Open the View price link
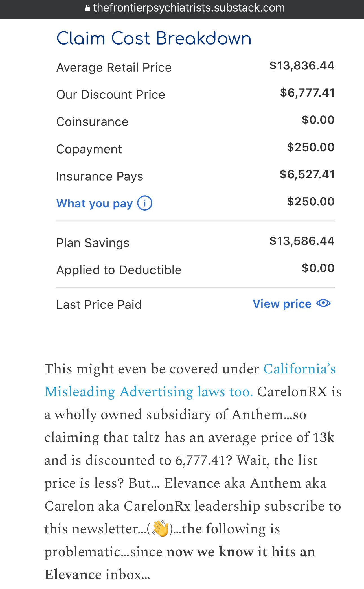Screen dimensions: 364x589 pos(292,304)
